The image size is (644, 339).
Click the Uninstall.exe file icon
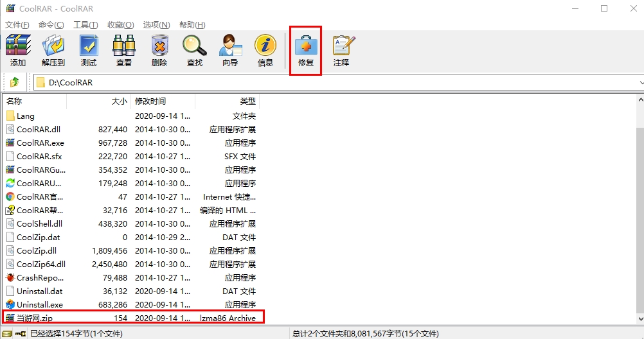point(10,304)
